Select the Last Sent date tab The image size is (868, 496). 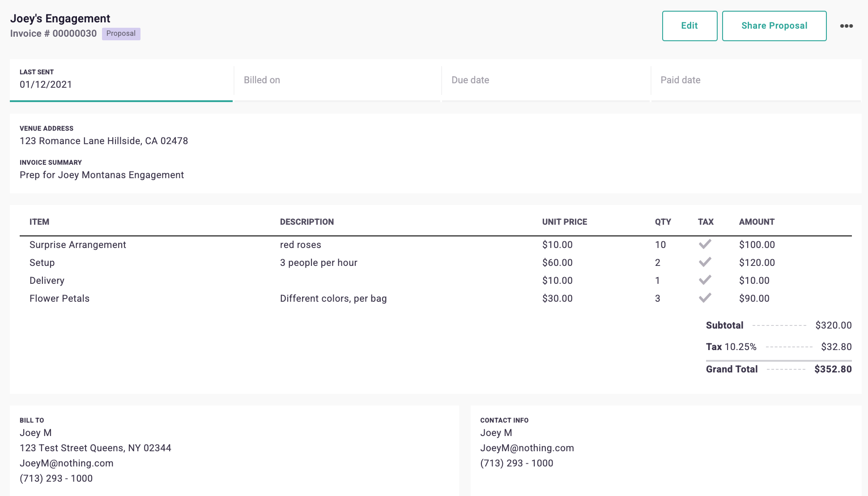click(x=121, y=80)
